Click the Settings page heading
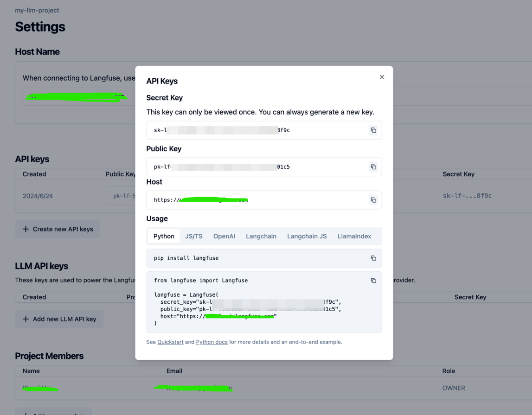This screenshot has width=532, height=415. coord(40,27)
